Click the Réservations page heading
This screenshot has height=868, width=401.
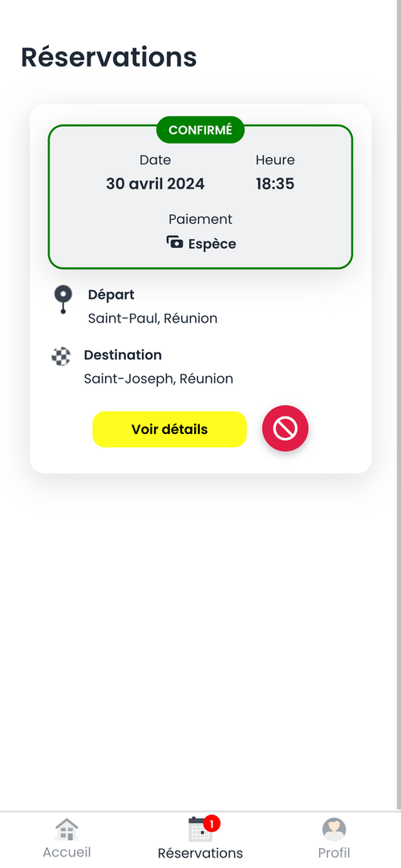[x=109, y=58]
